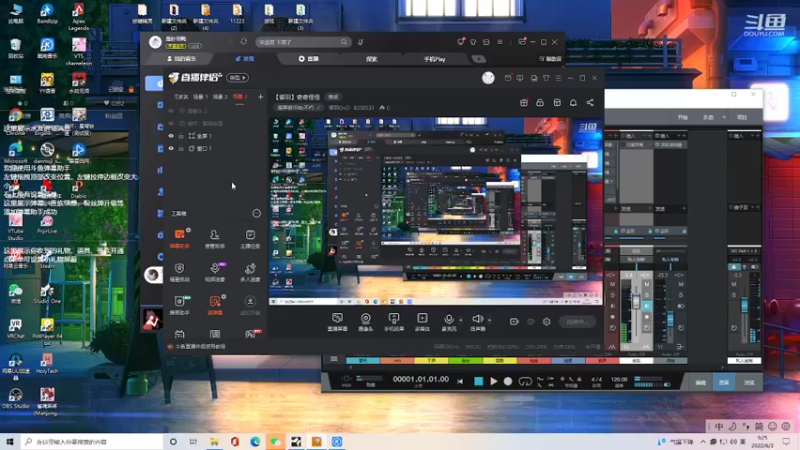Open the shield tool in the toolbox's second row
800x450 pixels.
pyautogui.click(x=180, y=272)
